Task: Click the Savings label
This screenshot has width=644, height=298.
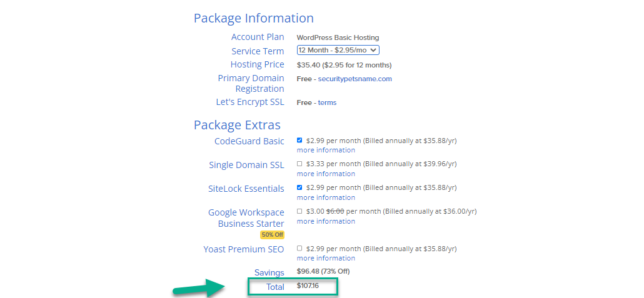Action: coord(269,272)
